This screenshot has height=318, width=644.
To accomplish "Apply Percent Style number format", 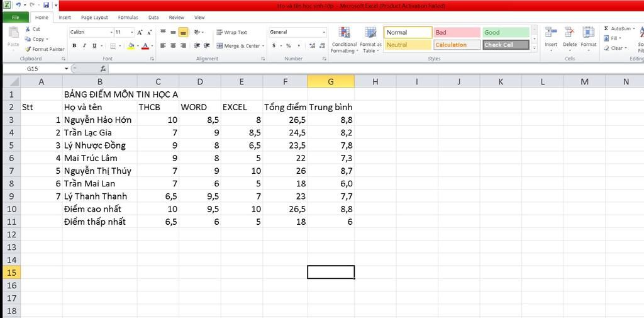I will tap(288, 46).
